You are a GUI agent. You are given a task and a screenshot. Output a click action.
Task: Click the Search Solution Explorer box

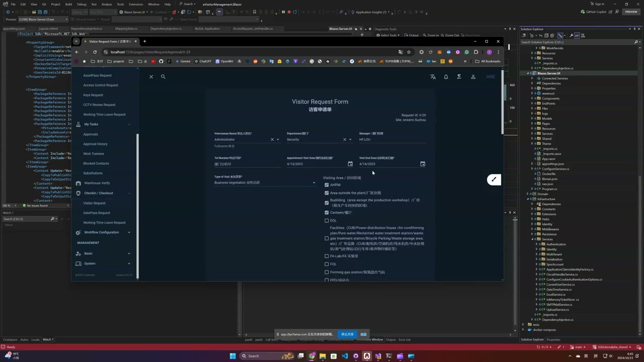tap(576, 42)
